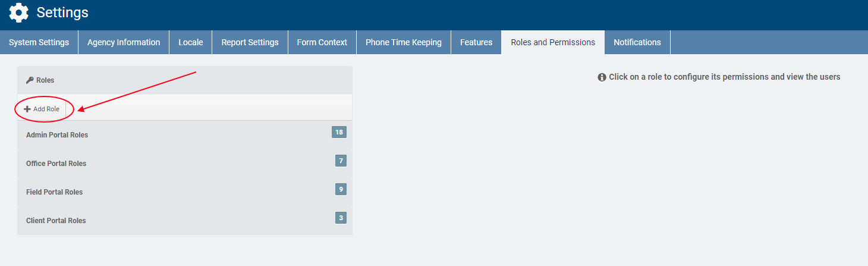
Task: Click the key icon beside Roles
Action: tap(30, 80)
